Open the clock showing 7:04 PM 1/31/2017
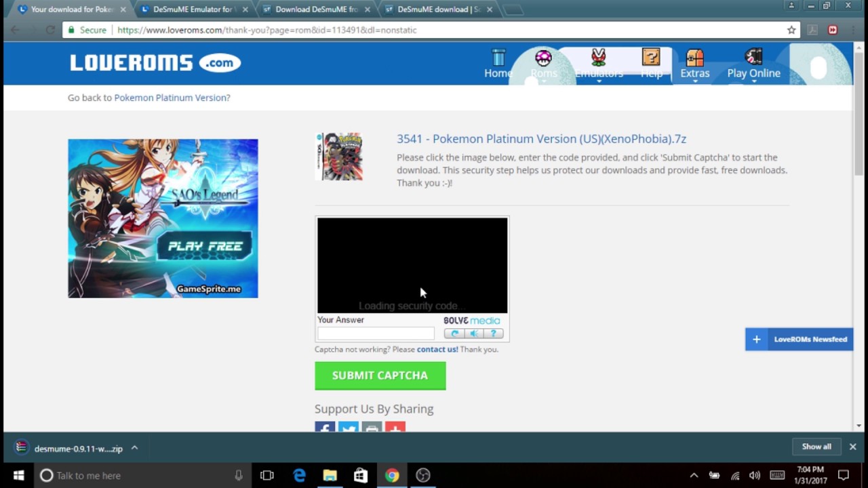Image resolution: width=868 pixels, height=488 pixels. point(810,475)
